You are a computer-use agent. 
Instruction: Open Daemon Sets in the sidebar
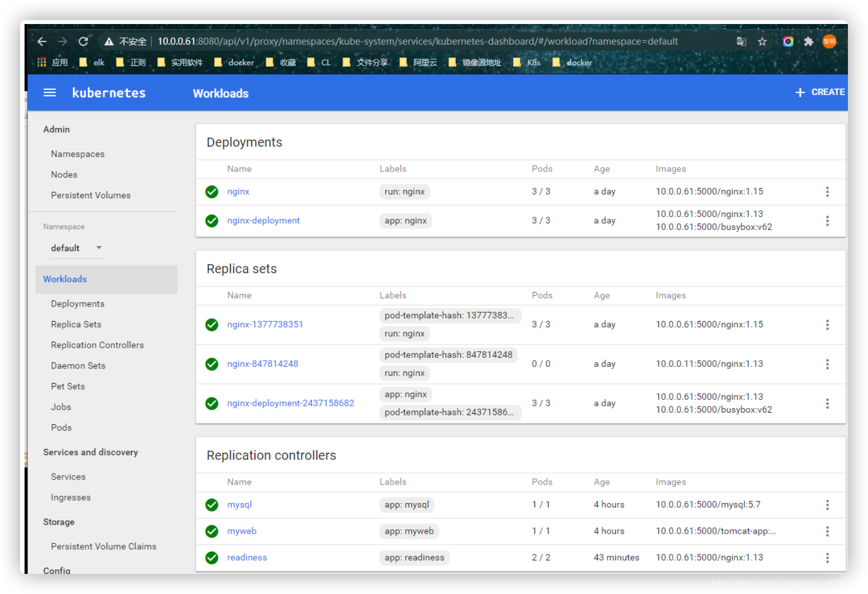point(78,366)
